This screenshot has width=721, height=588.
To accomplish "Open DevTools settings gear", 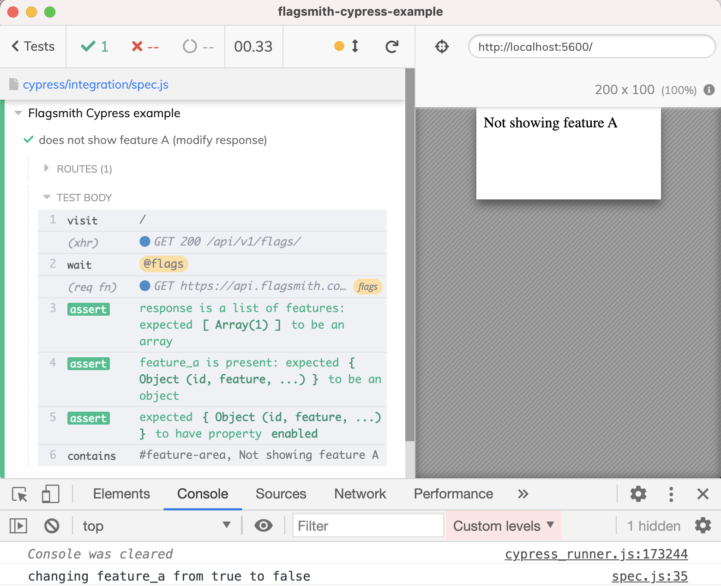I will 638,494.
